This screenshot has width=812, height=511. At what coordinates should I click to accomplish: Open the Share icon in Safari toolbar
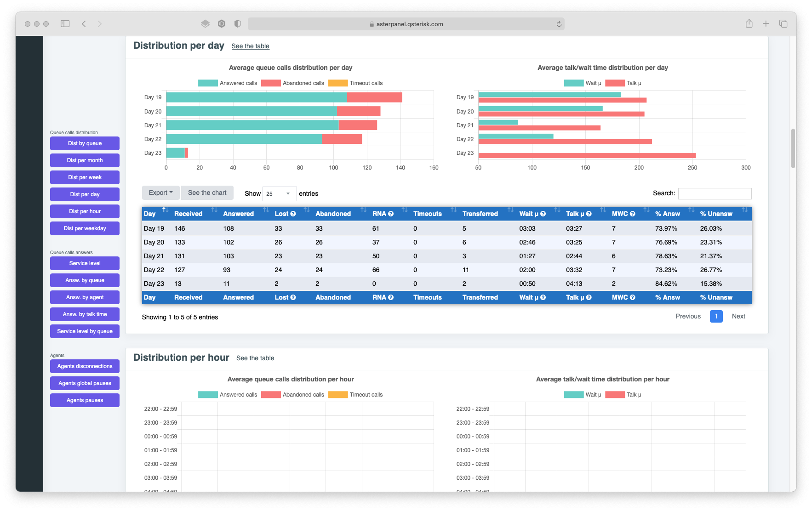pyautogui.click(x=749, y=23)
